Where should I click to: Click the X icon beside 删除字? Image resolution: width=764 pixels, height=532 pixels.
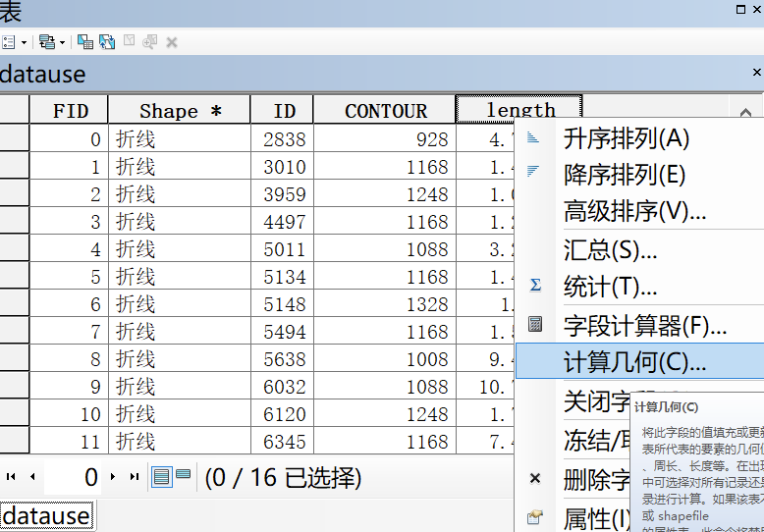535,478
